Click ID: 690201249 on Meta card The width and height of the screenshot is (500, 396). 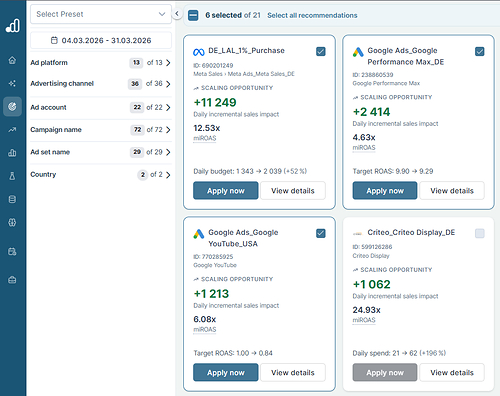click(x=213, y=65)
